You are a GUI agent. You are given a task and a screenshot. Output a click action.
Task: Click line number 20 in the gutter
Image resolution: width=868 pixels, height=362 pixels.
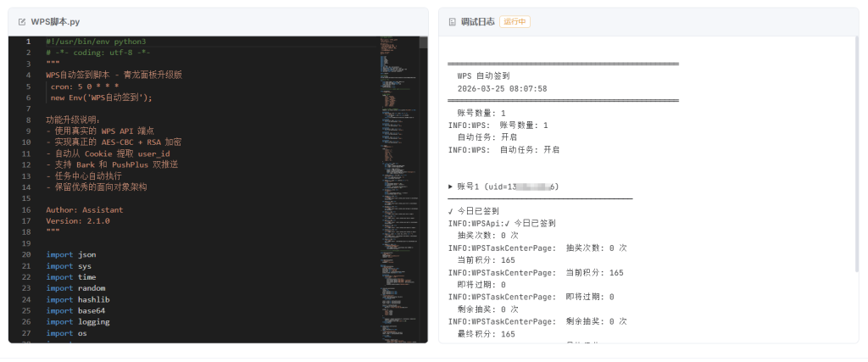(26, 254)
